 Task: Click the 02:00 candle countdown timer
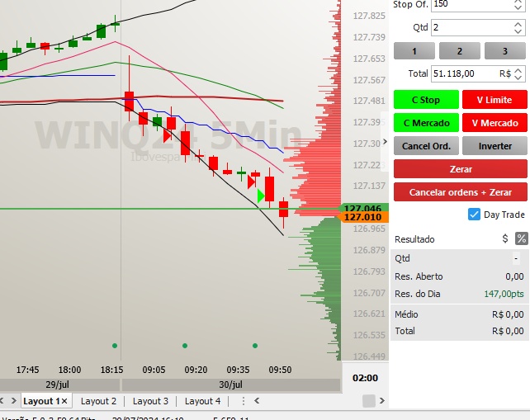(x=365, y=378)
